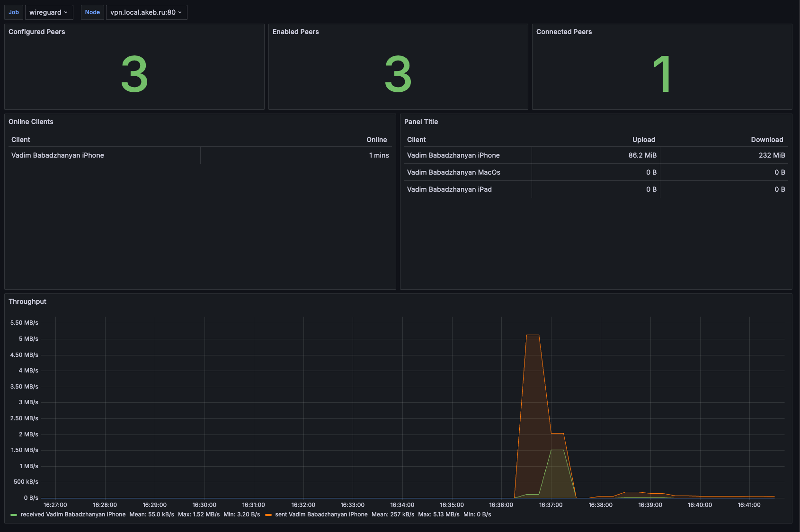The width and height of the screenshot is (800, 532).
Task: Click the 'Mean: 55.0 kB/s' legend value
Action: pyautogui.click(x=151, y=514)
